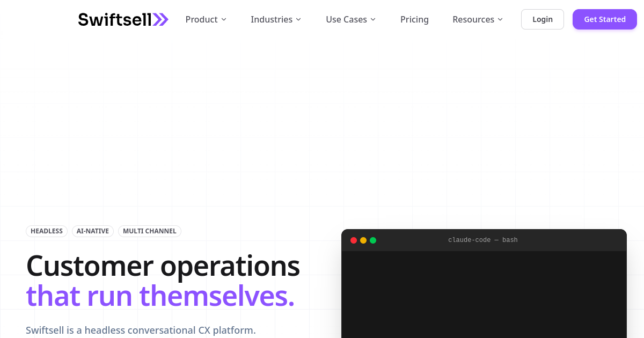Image resolution: width=644 pixels, height=338 pixels.
Task: Click the "Customer operations" heading
Action: (163, 266)
